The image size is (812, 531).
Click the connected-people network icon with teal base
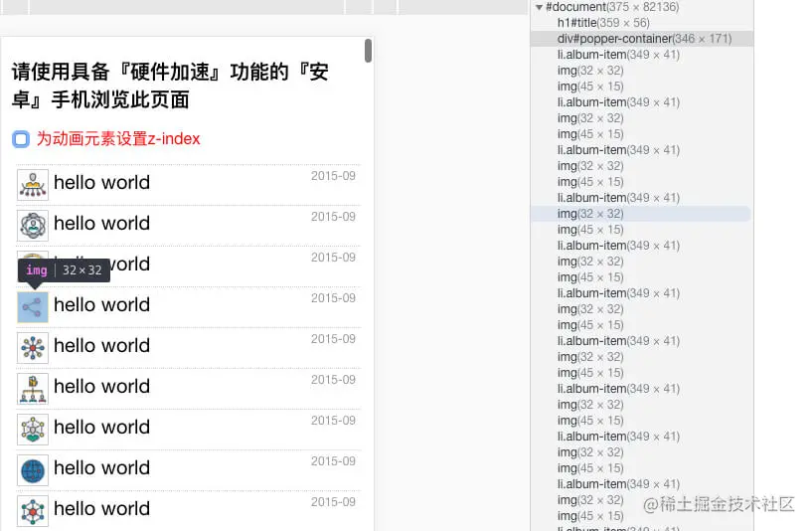point(33,430)
